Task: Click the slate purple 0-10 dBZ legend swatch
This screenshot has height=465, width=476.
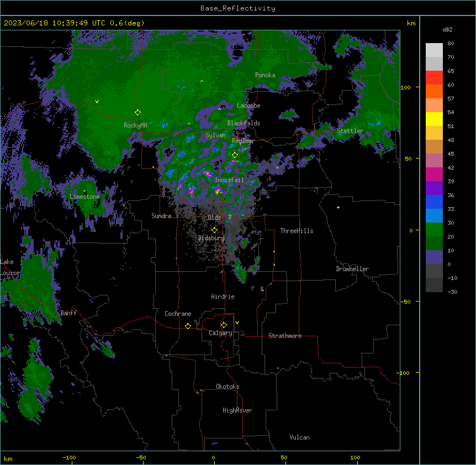Action: (x=434, y=257)
